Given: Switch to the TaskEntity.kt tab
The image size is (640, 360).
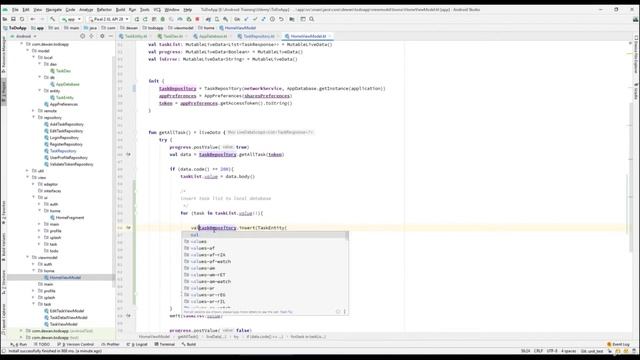Looking at the screenshot, I should click(x=136, y=36).
